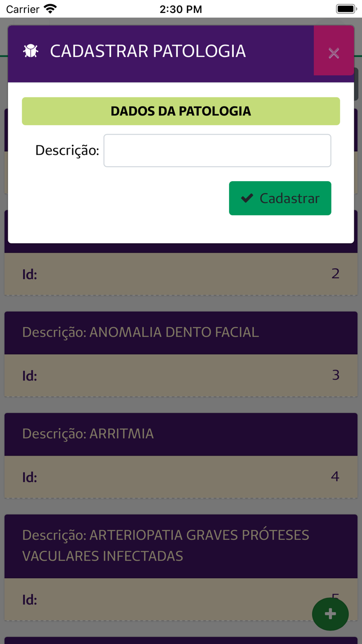Tap the clock showing 2:30 PM
The width and height of the screenshot is (362, 644).
[180, 9]
